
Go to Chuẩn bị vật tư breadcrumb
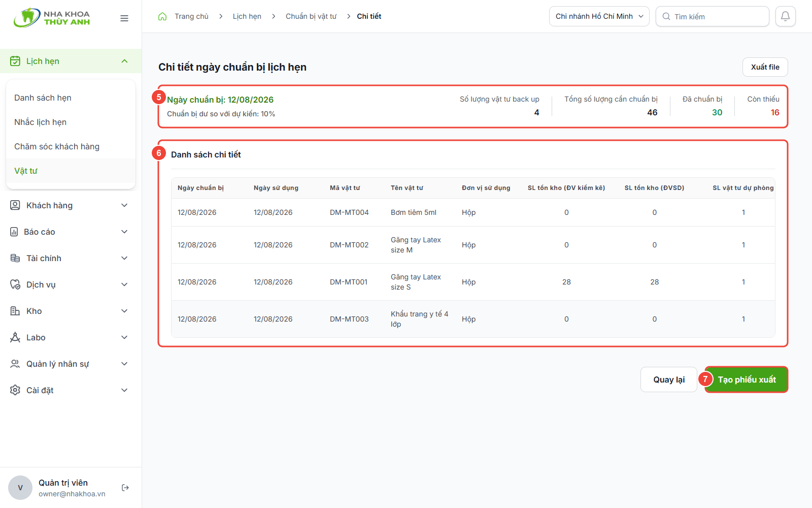click(x=311, y=16)
